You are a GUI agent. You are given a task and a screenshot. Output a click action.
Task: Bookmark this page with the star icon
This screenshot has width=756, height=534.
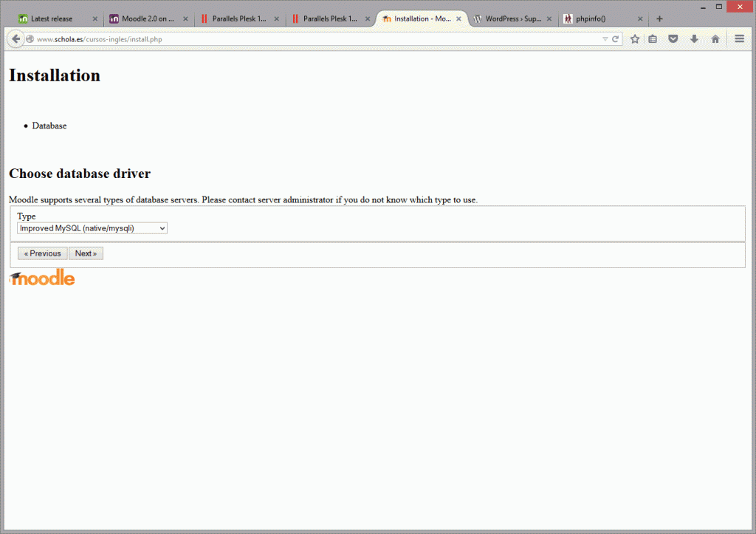[x=635, y=39]
